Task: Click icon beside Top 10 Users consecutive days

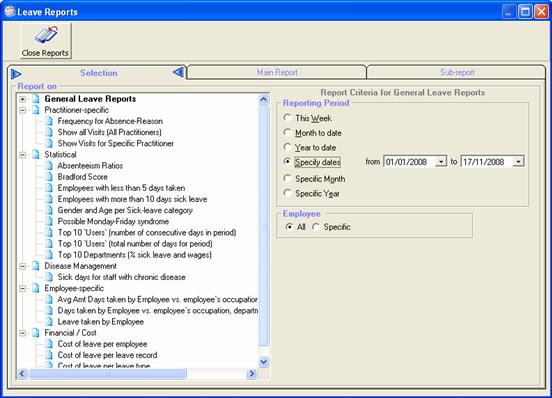Action: (x=49, y=233)
